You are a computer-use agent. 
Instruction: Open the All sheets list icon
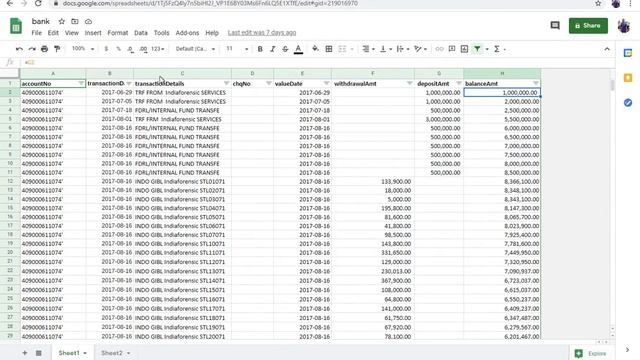[38, 353]
